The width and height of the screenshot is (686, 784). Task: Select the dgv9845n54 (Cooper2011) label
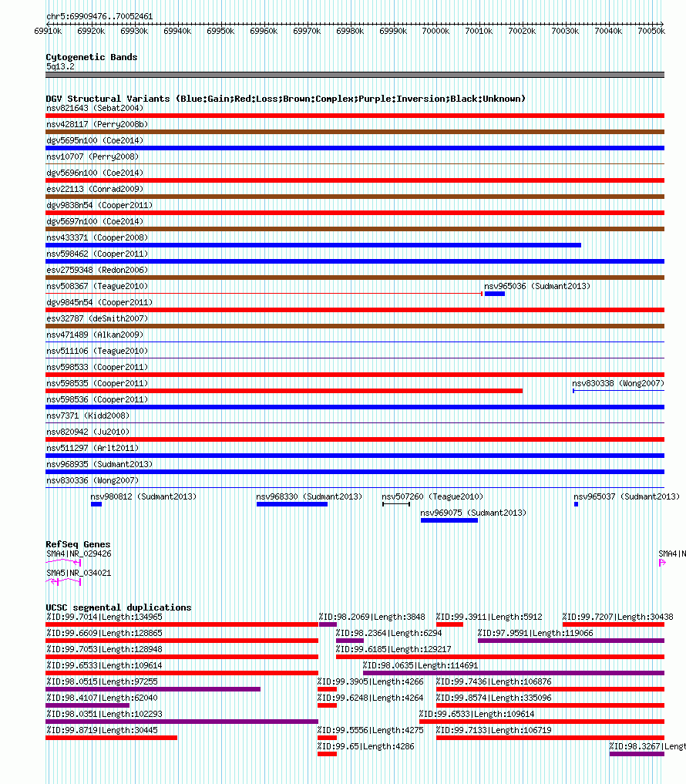coord(99,302)
